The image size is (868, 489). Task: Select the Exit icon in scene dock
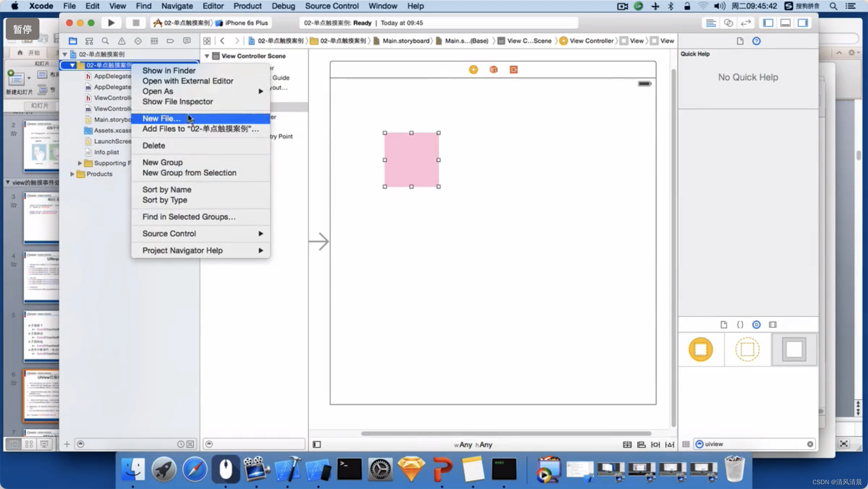pos(514,69)
